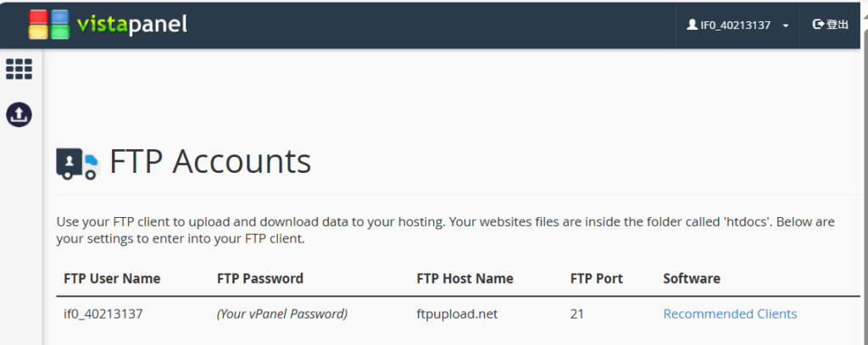868x345 pixels.
Task: Click the Software column header
Action: 692,278
